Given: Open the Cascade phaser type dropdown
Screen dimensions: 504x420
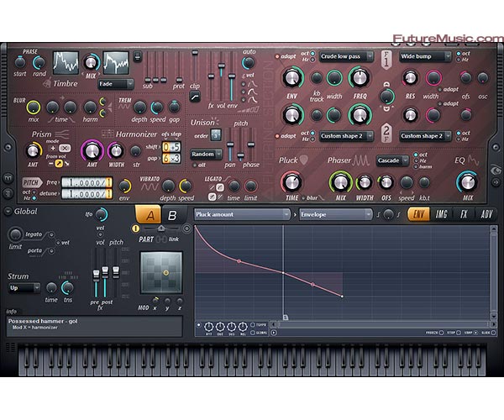Looking at the screenshot, I should coord(392,160).
